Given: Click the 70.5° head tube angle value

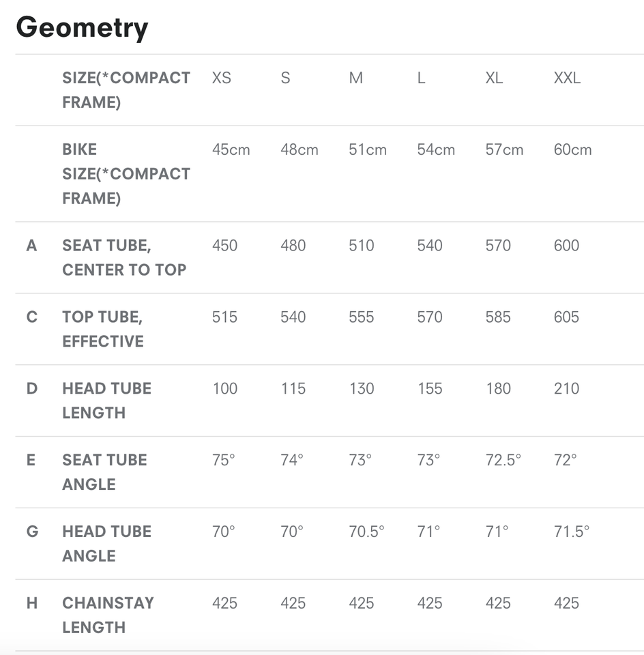Looking at the screenshot, I should coord(366,532).
